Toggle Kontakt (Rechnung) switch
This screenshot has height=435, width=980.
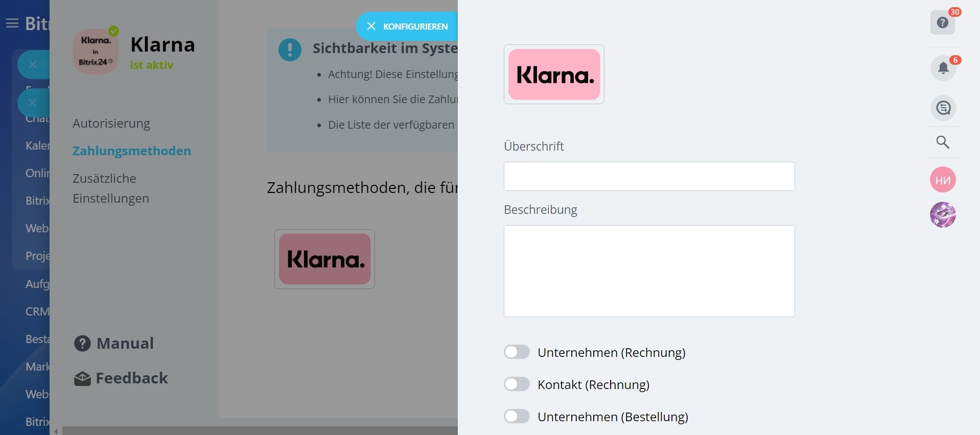click(517, 384)
